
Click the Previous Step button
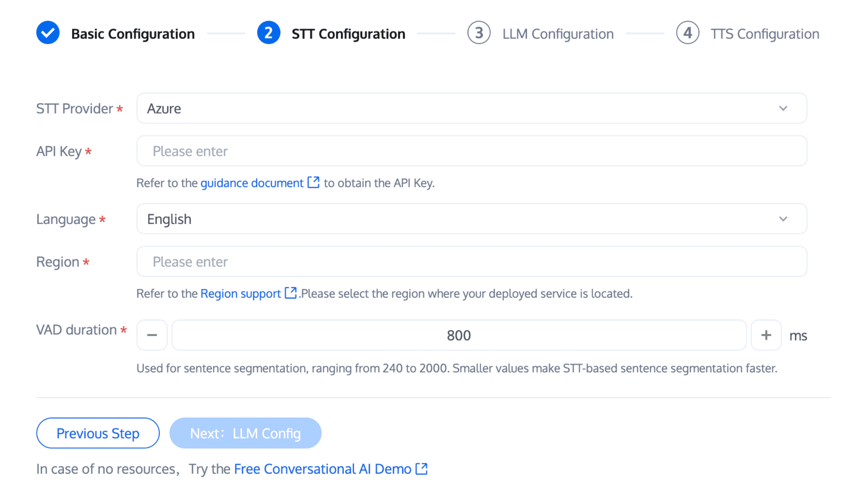(98, 433)
